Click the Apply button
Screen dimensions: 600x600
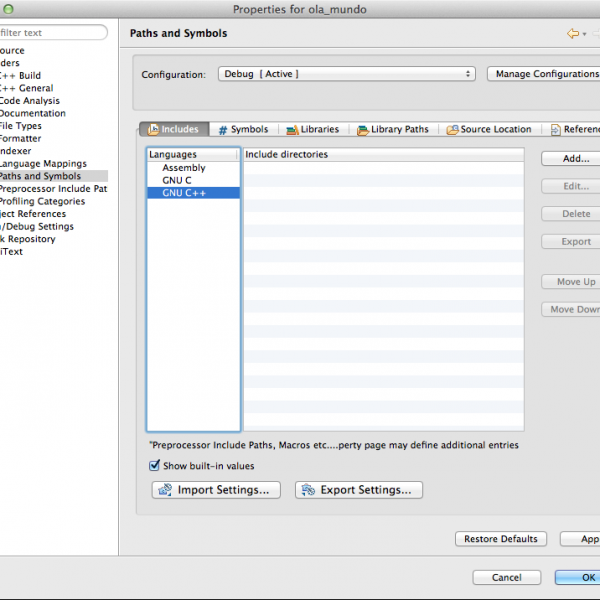tap(580, 539)
